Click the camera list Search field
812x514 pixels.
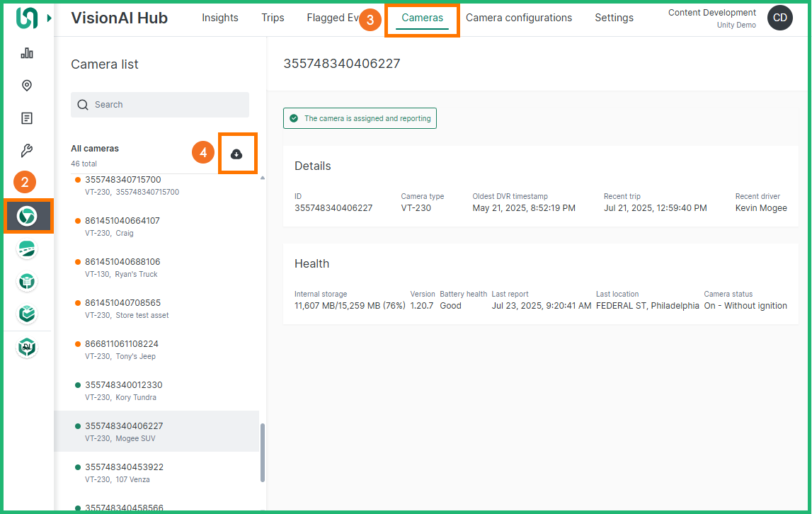tap(160, 105)
